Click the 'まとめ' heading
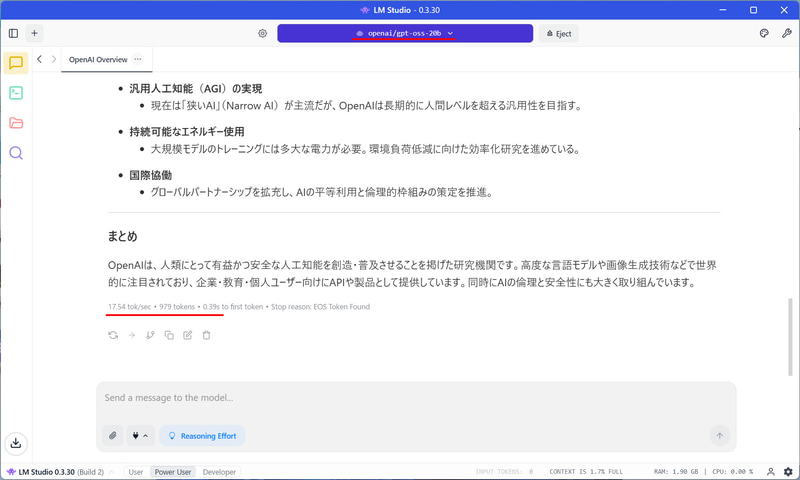 [x=122, y=236]
